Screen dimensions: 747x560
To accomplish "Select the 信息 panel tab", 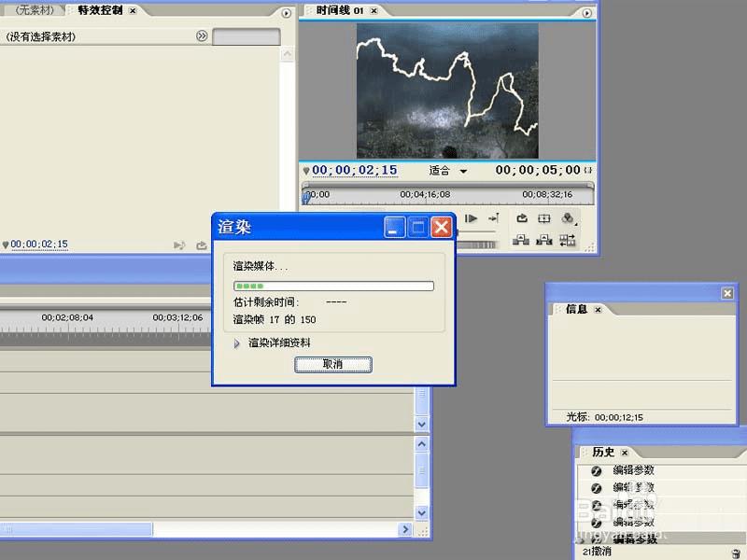I will (x=576, y=309).
